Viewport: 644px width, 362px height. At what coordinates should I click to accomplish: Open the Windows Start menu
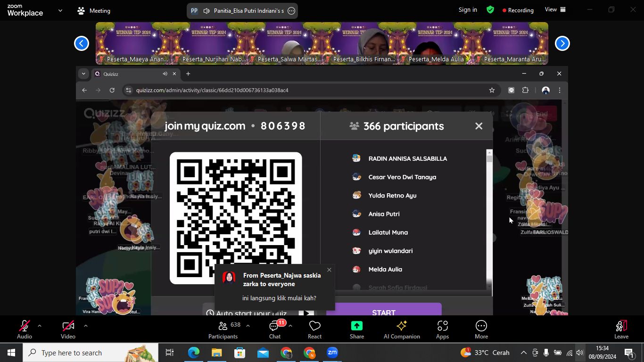click(x=11, y=353)
